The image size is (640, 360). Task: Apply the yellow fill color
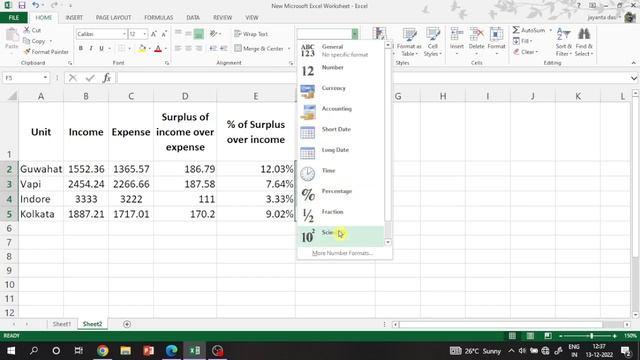pyautogui.click(x=142, y=49)
